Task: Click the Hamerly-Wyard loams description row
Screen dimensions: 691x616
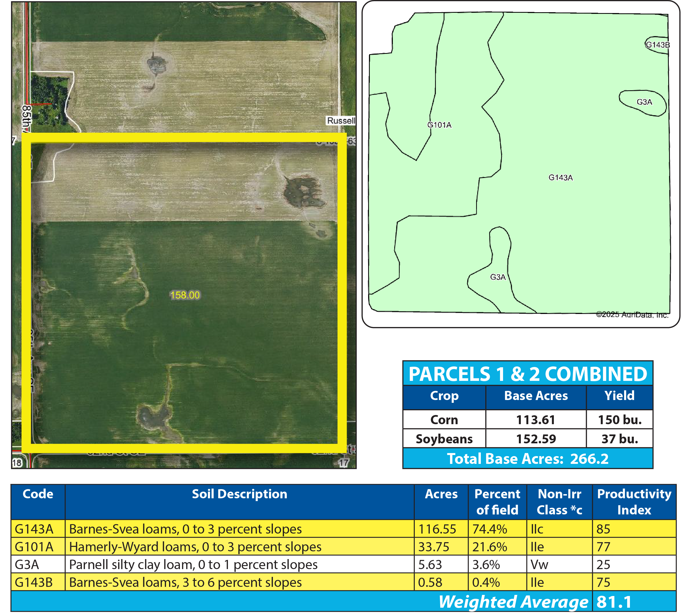Action: click(x=195, y=547)
